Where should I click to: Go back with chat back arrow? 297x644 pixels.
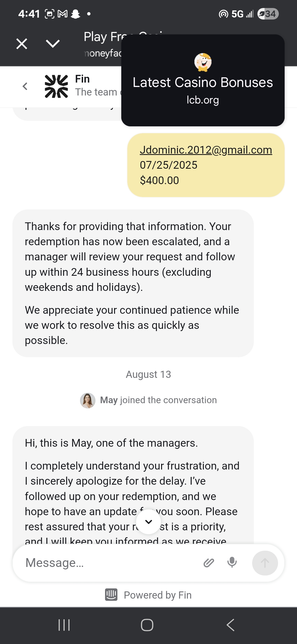click(x=25, y=86)
